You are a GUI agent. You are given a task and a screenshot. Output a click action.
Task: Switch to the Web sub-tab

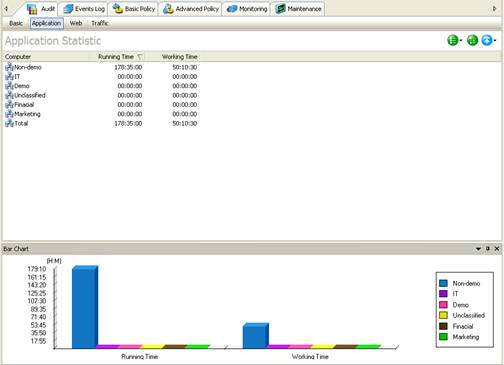click(76, 23)
